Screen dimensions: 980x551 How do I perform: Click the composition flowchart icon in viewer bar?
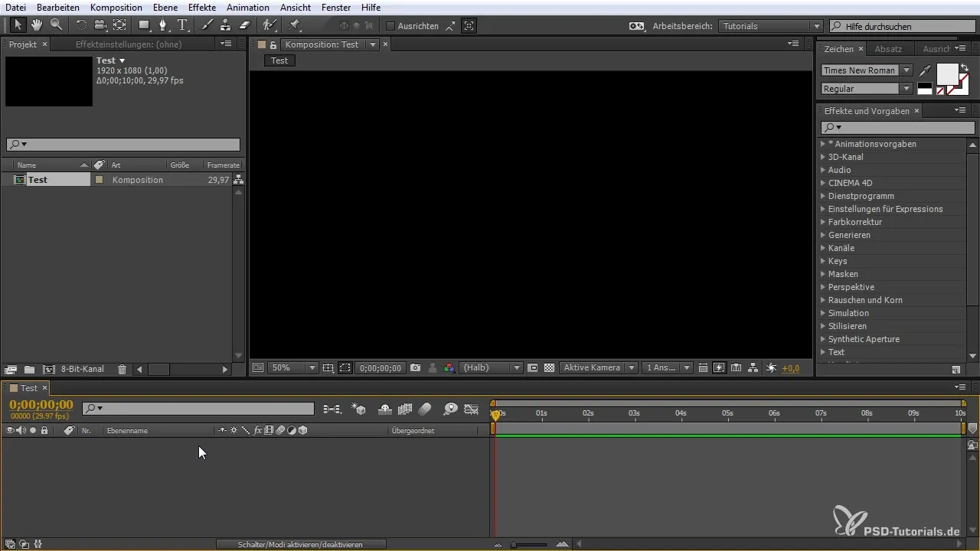753,368
